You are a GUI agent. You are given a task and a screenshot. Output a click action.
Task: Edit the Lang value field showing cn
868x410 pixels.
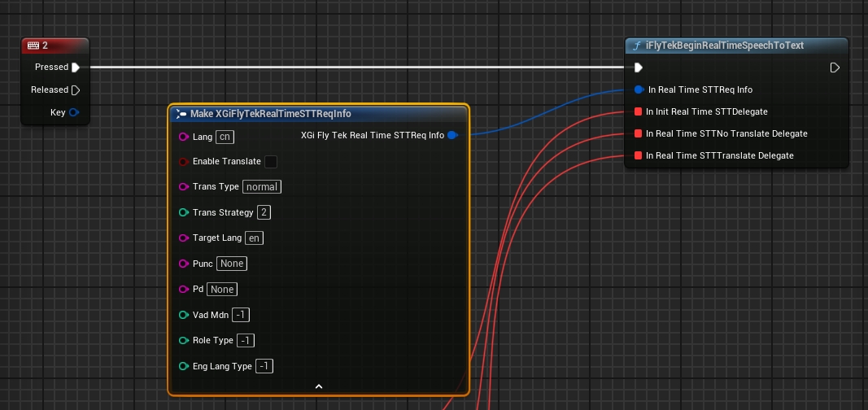225,137
